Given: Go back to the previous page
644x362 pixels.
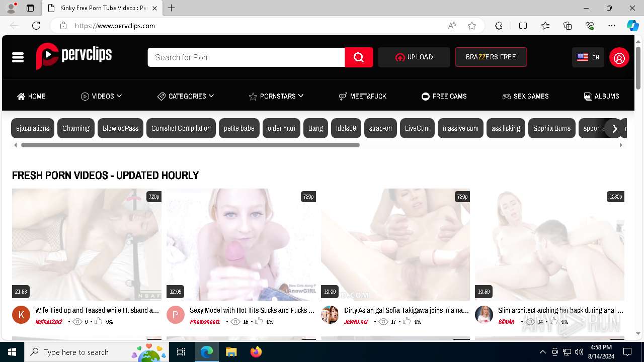Looking at the screenshot, I should (14, 26).
